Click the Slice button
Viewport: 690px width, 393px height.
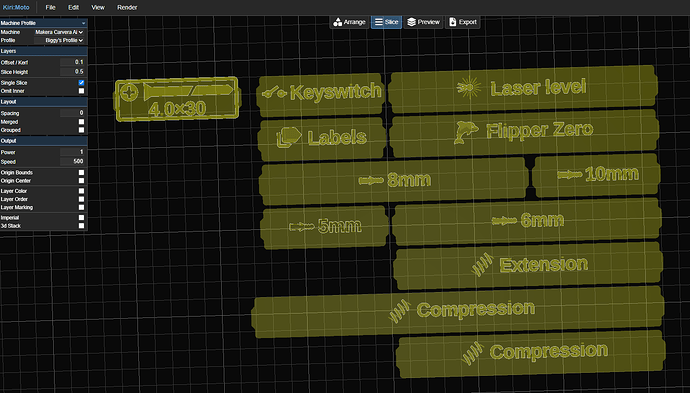tap(386, 22)
